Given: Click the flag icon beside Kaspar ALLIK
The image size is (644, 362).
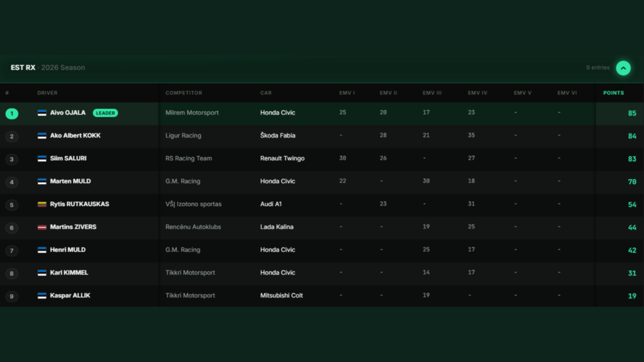Looking at the screenshot, I should (42, 295).
